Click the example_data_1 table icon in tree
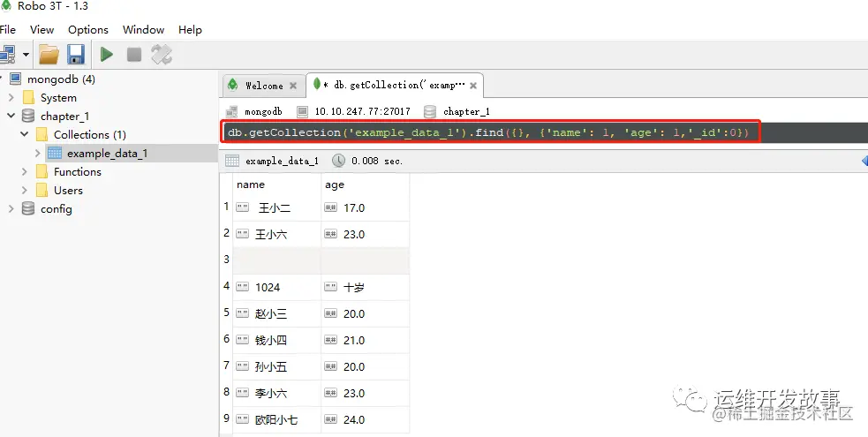The width and height of the screenshot is (868, 437). (x=54, y=154)
